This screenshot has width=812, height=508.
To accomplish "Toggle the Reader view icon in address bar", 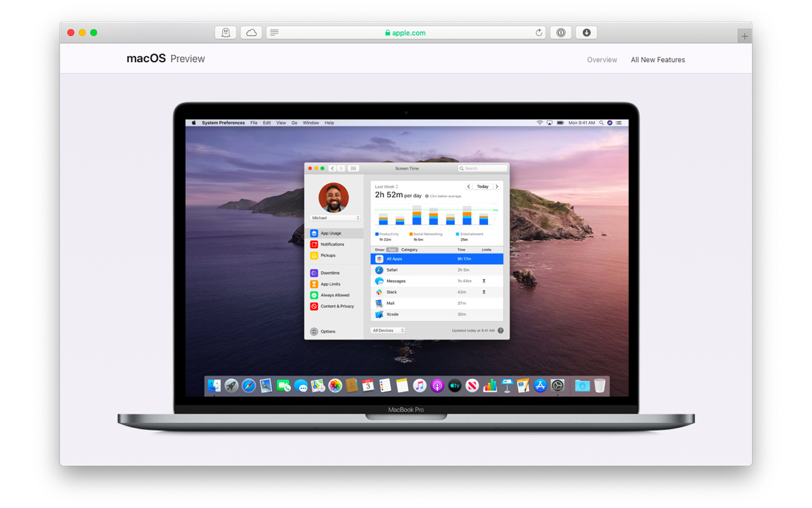I will (274, 33).
